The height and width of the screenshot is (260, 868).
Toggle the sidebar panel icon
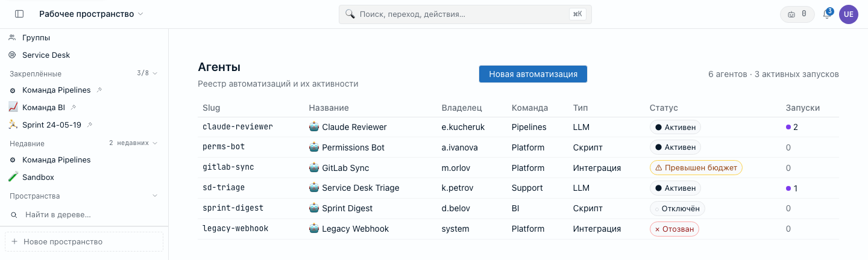tap(19, 14)
